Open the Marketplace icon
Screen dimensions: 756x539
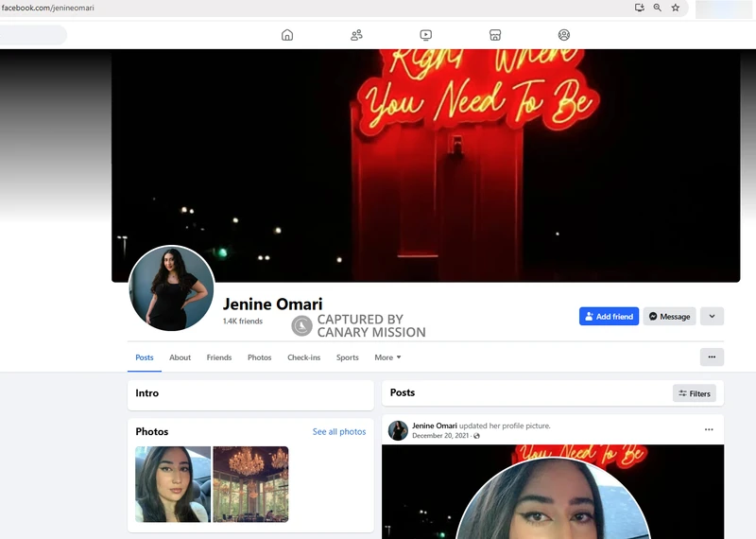point(494,35)
